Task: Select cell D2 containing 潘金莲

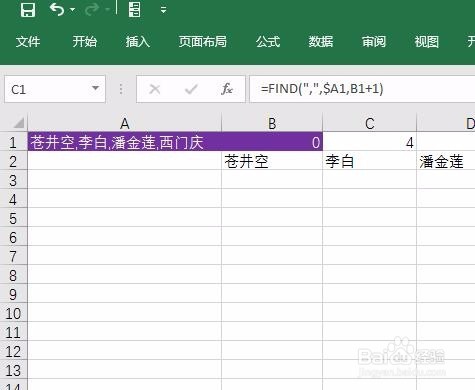Action: [446, 161]
